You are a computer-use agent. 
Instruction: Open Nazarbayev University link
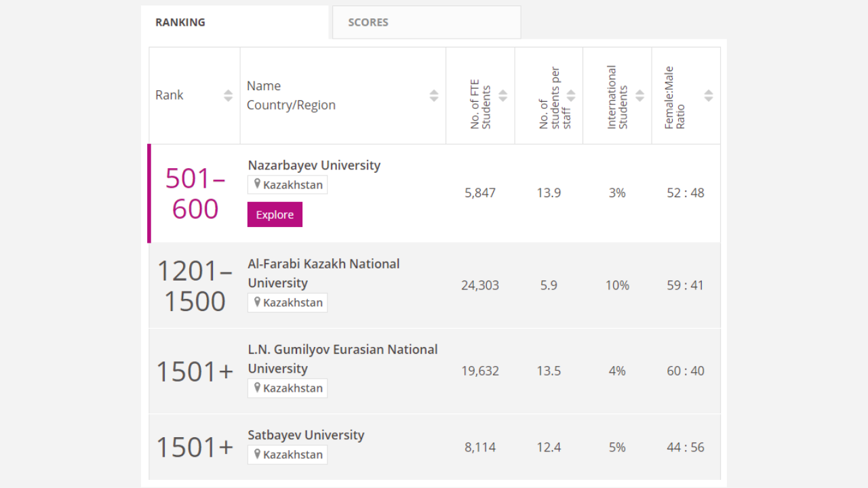(x=314, y=165)
